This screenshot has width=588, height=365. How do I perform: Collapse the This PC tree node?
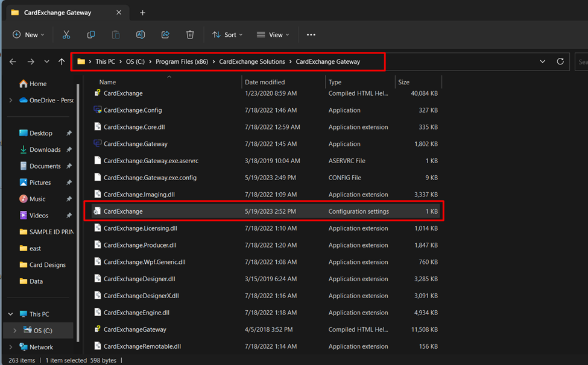click(11, 314)
